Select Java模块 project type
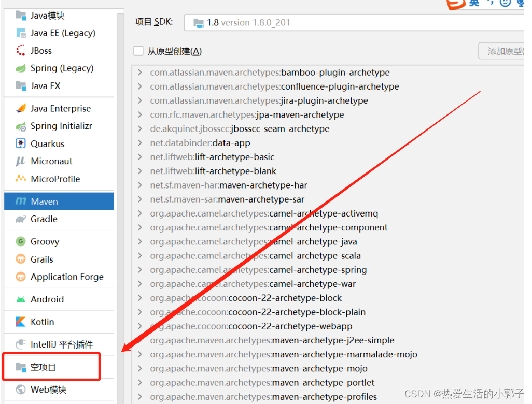The width and height of the screenshot is (532, 404). [x=59, y=16]
